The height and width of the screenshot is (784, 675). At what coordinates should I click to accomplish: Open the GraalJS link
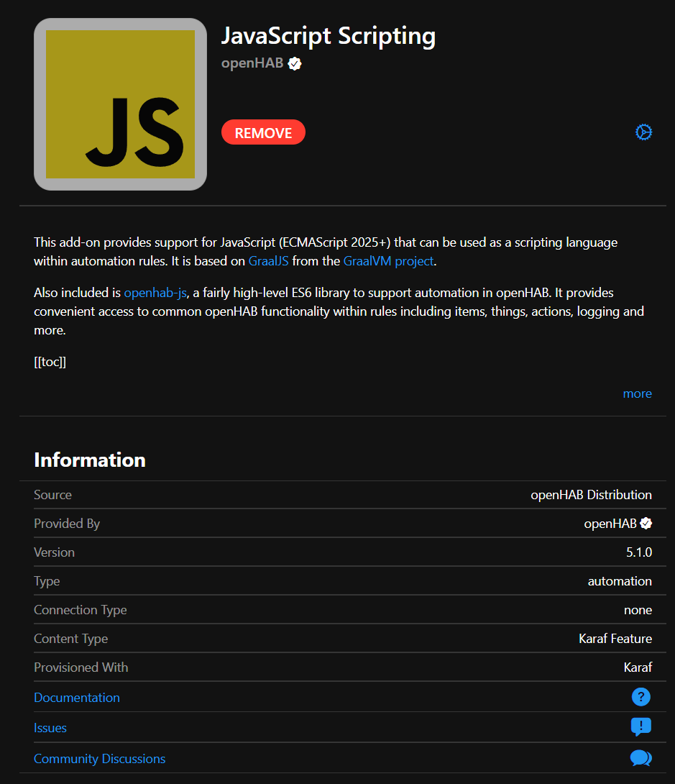pos(268,261)
